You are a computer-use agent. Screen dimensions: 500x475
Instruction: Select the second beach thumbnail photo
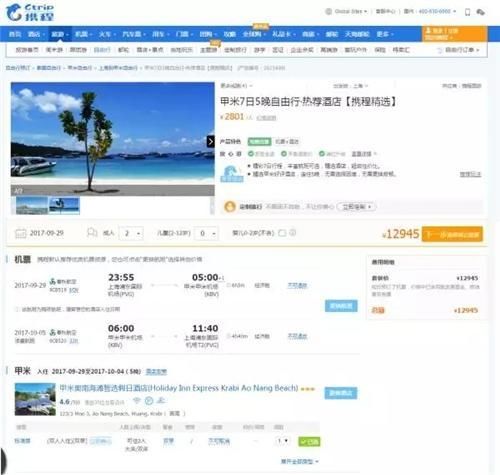click(x=64, y=205)
